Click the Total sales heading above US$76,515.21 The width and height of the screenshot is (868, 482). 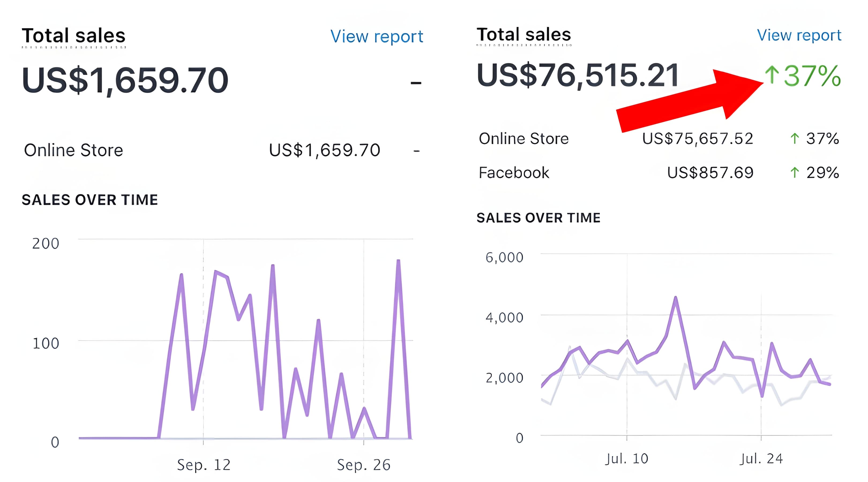click(524, 34)
